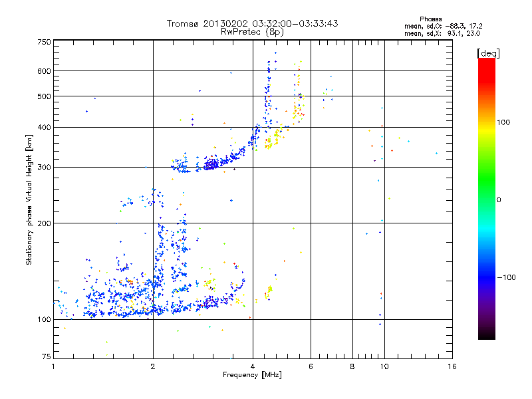Click the '300' height axis tick label
Viewport: 532px width, 399px height.
coord(44,168)
